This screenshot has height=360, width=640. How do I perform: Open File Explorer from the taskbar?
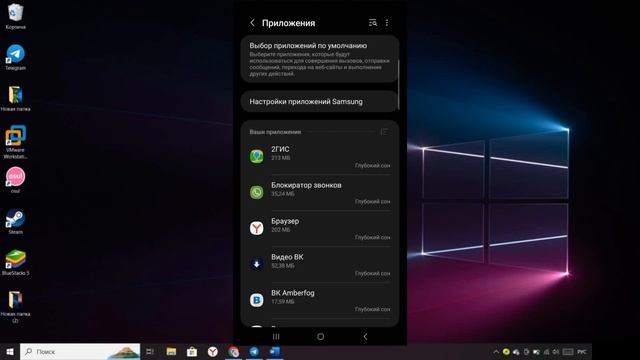tap(171, 351)
